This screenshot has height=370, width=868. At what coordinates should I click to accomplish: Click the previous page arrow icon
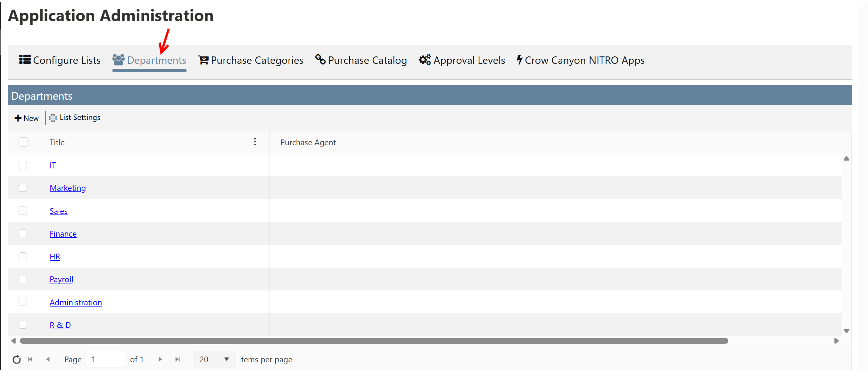[48, 359]
